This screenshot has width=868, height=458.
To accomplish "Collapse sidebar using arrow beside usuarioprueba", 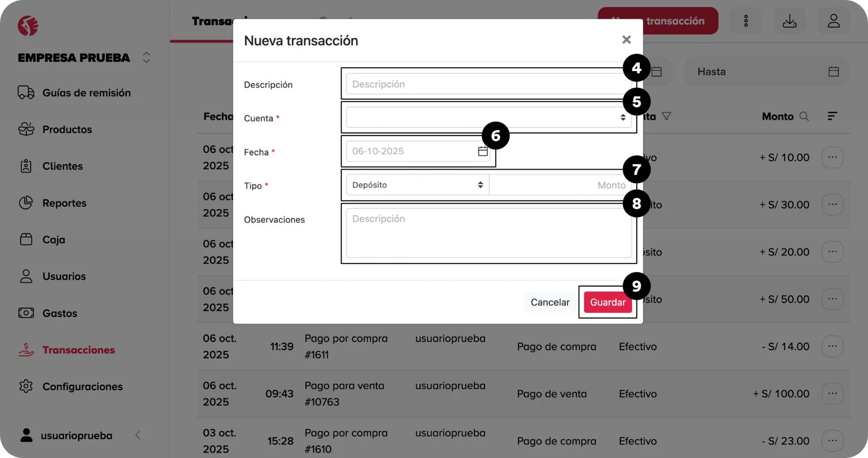I will tap(138, 435).
